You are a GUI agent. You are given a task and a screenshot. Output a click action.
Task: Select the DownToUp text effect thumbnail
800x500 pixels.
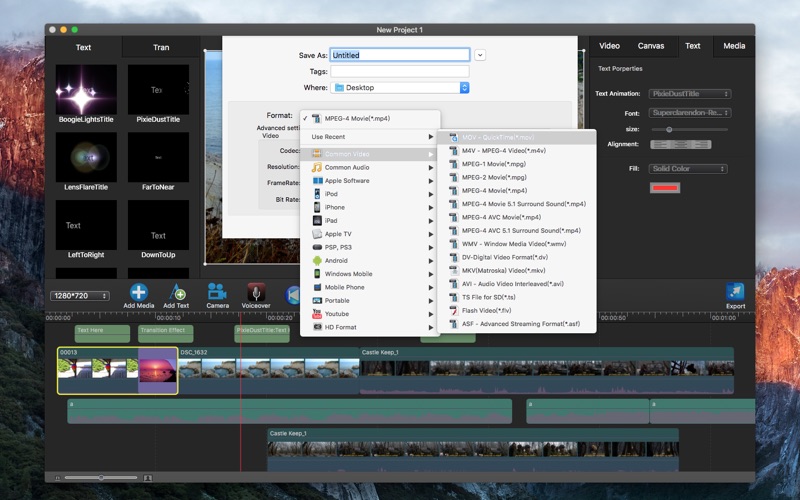pos(158,225)
